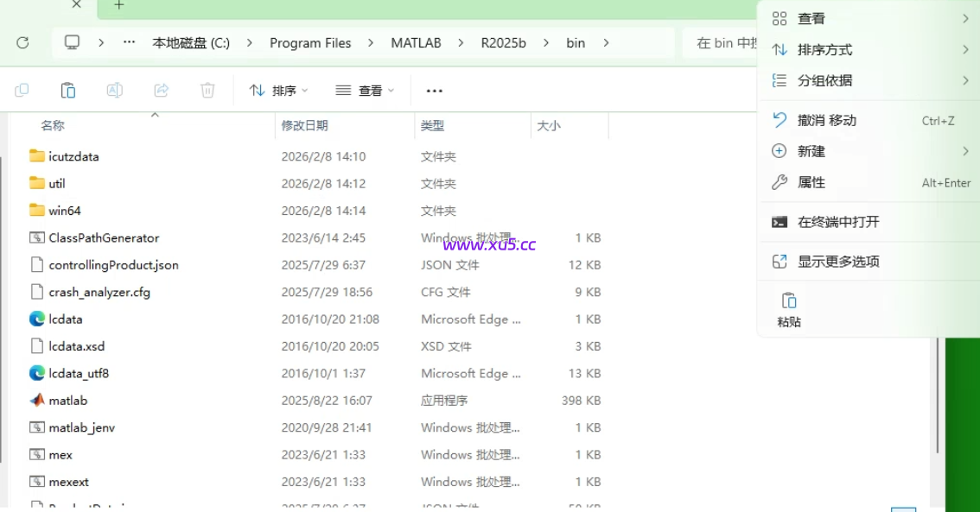Select the Rename icon in the toolbar
The height and width of the screenshot is (512, 980).
click(114, 89)
